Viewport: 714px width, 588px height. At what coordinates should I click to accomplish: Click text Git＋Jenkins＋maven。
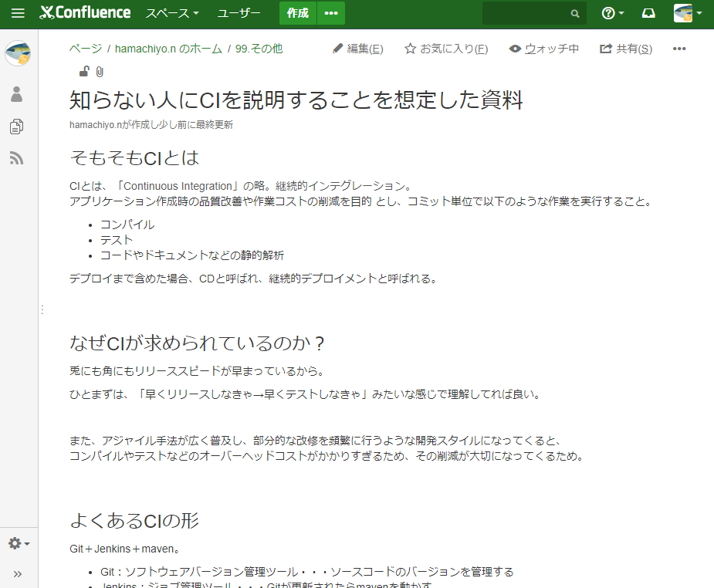(124, 549)
